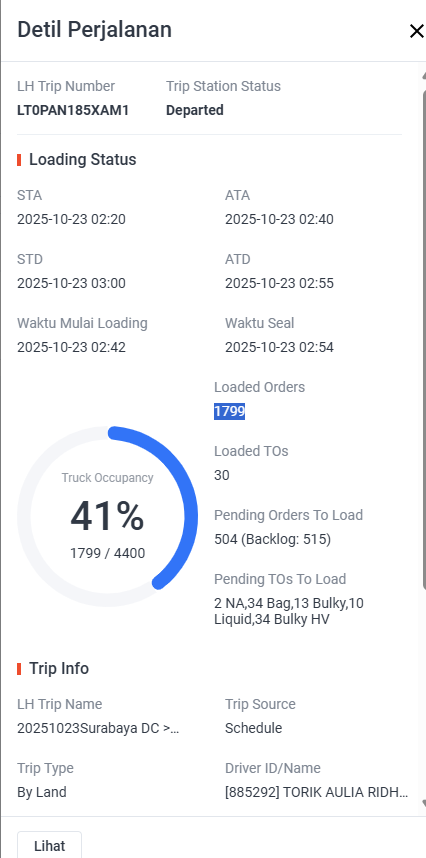
Task: Click the Loaded TOs value 30
Action: tap(221, 476)
